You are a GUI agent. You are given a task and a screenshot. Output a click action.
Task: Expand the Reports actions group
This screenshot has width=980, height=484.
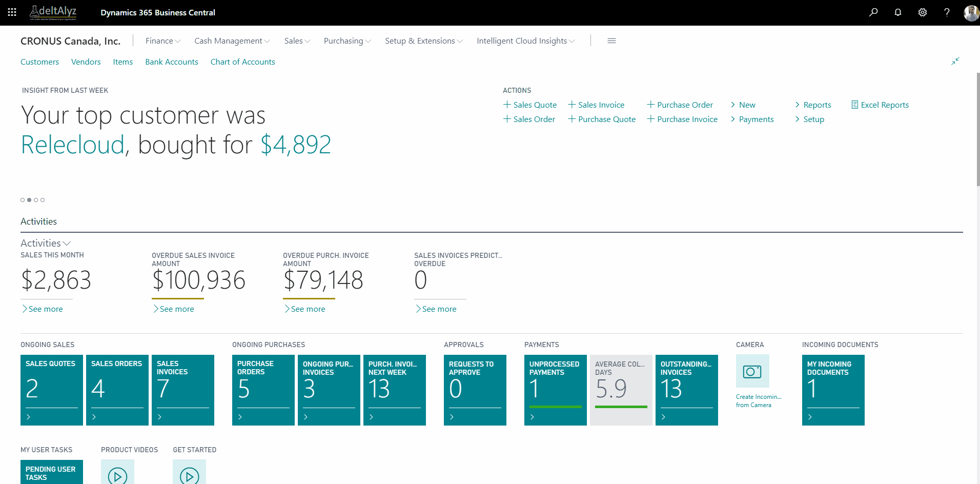tap(813, 105)
